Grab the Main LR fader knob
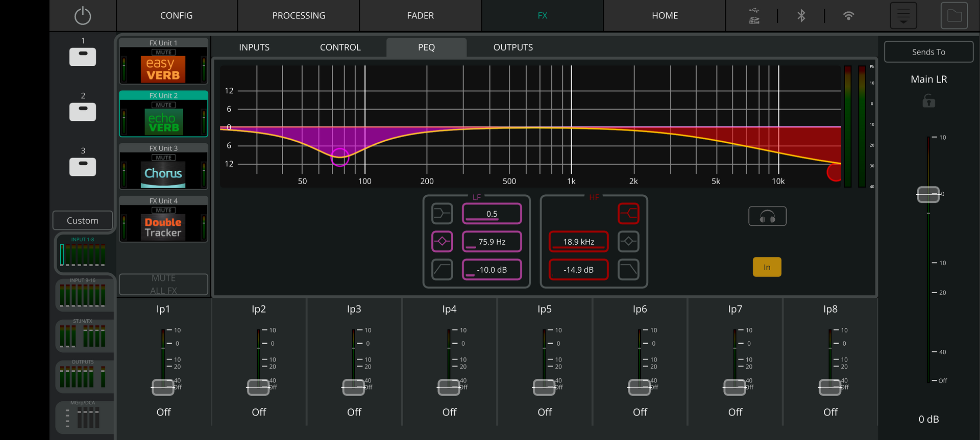Screen dimensions: 980x440 [928, 194]
